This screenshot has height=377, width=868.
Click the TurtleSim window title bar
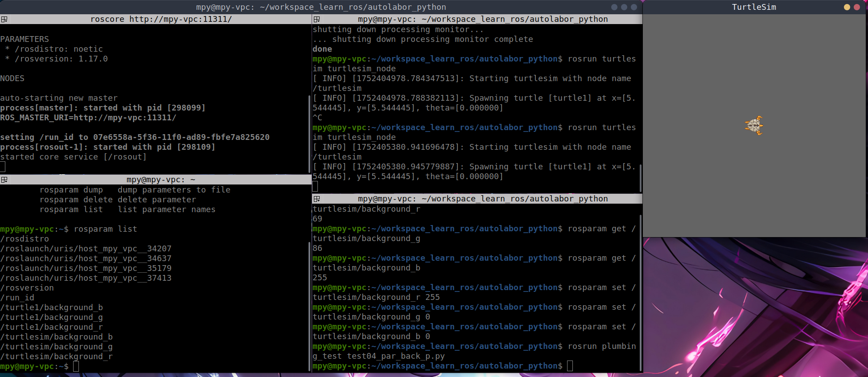coord(753,7)
